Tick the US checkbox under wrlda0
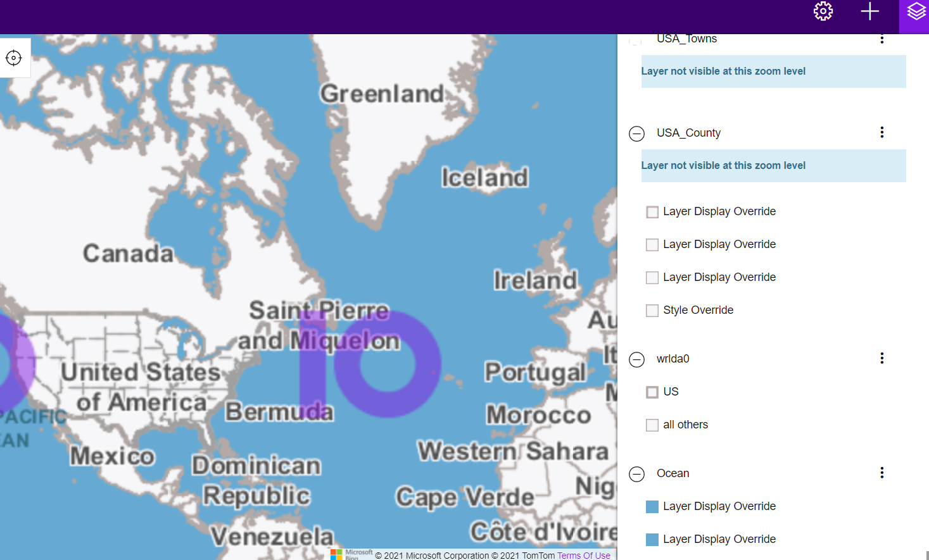 [x=652, y=392]
